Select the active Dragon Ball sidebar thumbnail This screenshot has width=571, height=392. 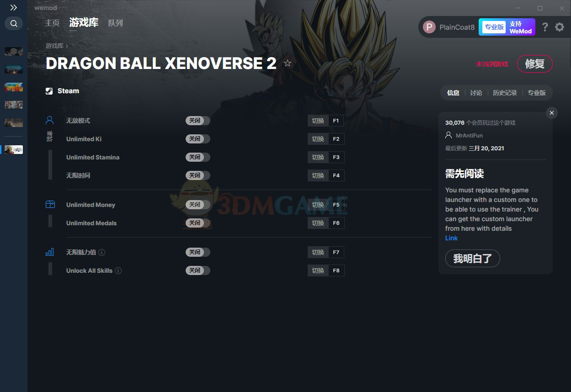[14, 149]
